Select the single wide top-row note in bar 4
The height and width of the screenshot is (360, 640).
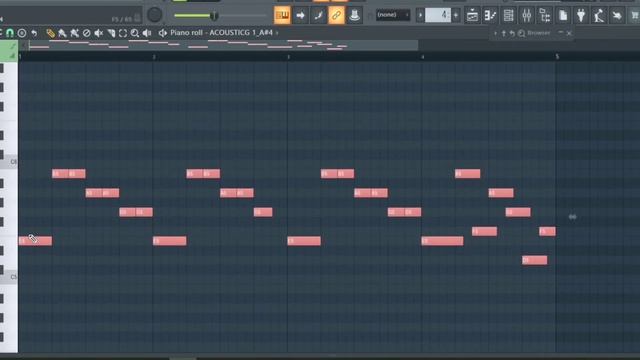[x=468, y=173]
